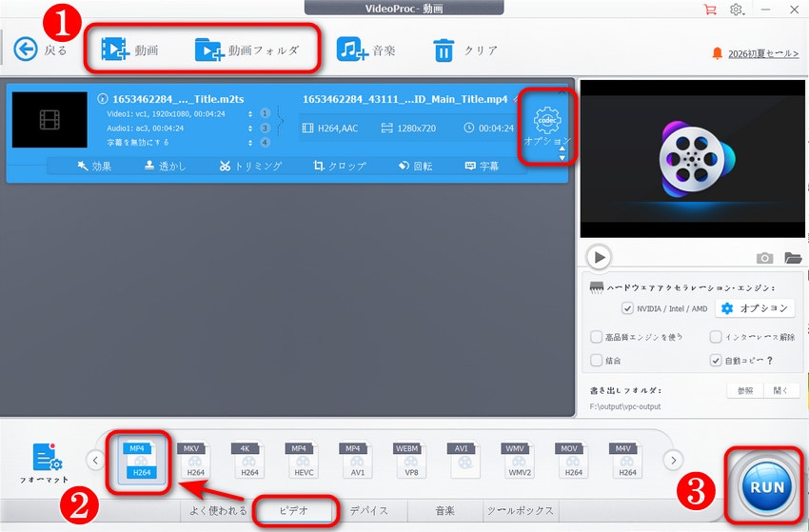Toggle 自動コピー checkbox

click(715, 360)
